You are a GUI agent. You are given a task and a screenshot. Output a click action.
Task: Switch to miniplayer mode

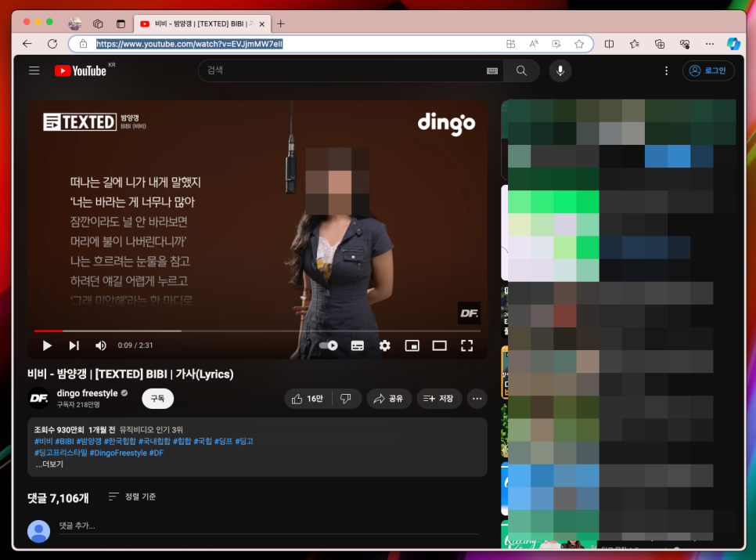click(412, 345)
